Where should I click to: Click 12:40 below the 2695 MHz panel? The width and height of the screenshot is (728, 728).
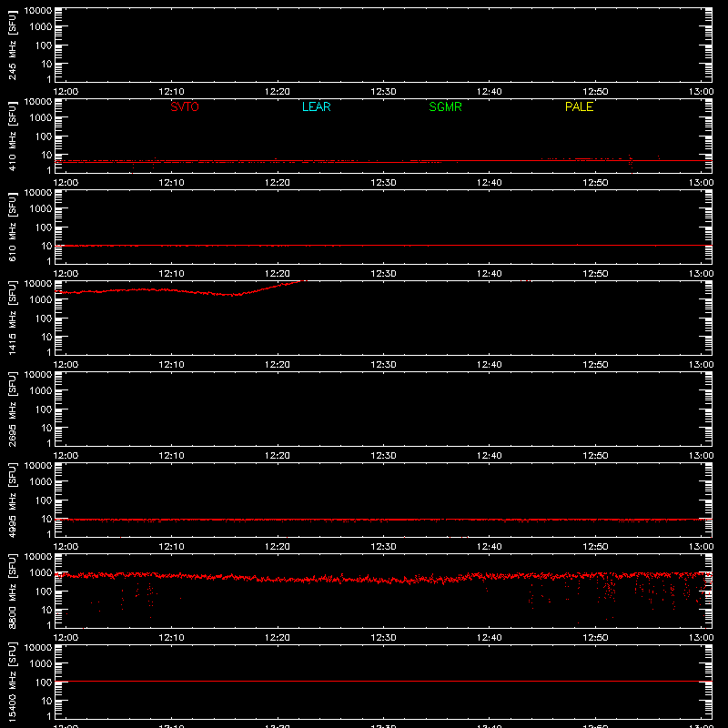(489, 456)
